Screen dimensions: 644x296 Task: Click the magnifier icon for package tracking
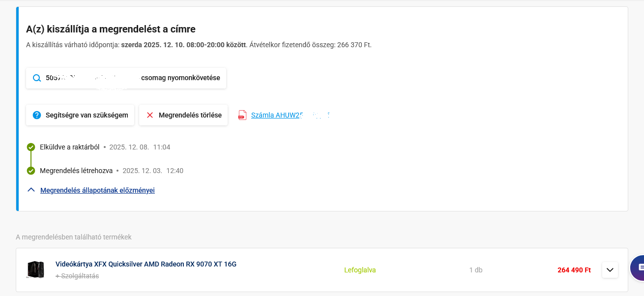pos(37,78)
